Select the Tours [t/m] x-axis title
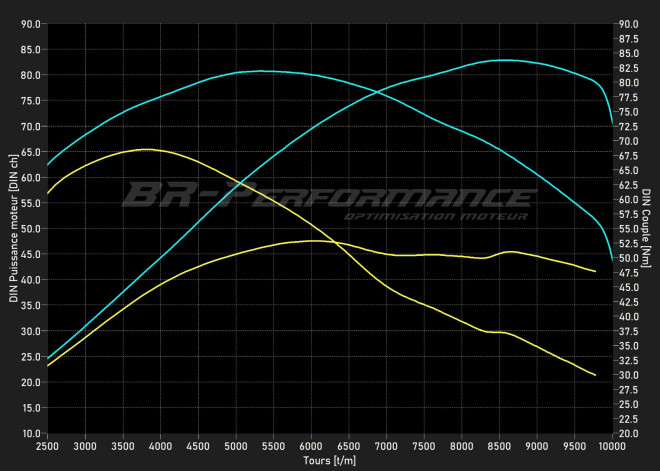This screenshot has width=660, height=471. [329, 461]
